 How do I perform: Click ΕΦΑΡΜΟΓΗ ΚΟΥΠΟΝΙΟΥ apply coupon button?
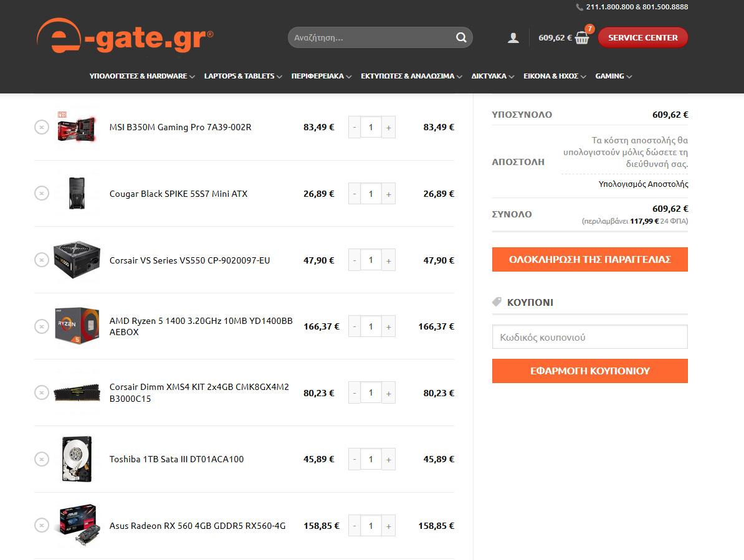590,371
